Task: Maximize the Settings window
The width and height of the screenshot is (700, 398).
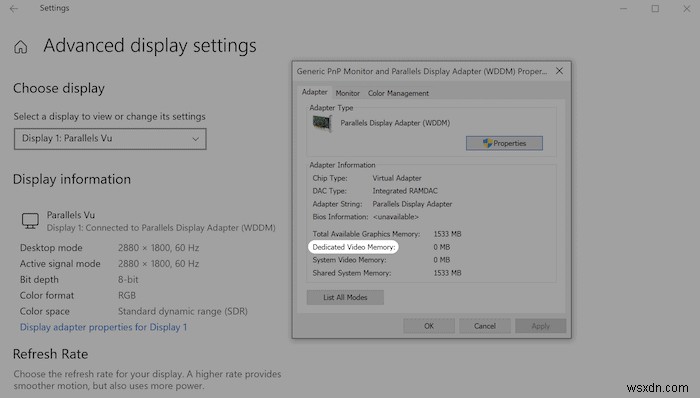Action: point(655,8)
